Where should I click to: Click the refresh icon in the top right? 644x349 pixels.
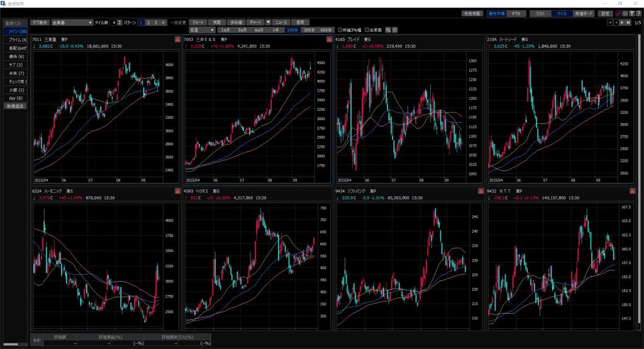624,13
